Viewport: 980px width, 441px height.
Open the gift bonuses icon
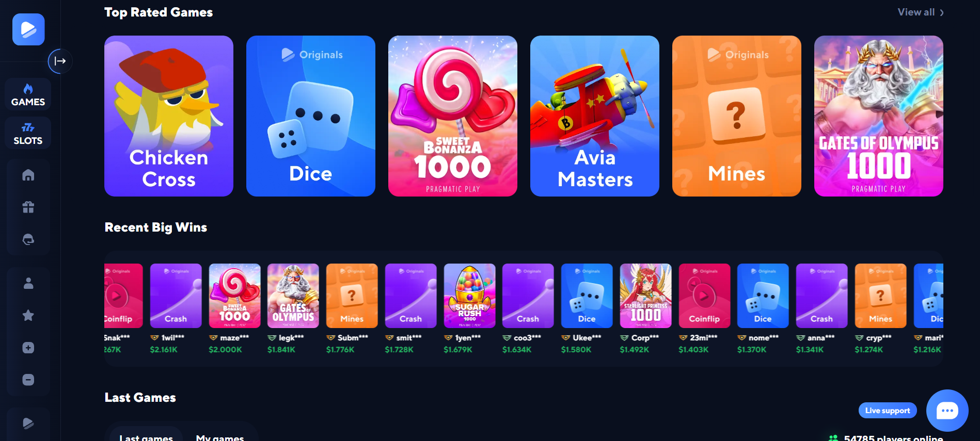pyautogui.click(x=28, y=207)
